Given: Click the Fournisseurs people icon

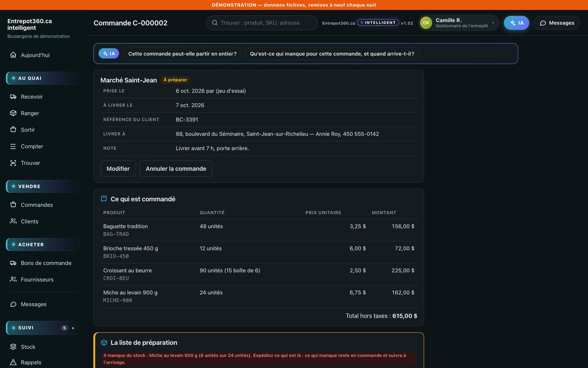Looking at the screenshot, I should pyautogui.click(x=13, y=280).
